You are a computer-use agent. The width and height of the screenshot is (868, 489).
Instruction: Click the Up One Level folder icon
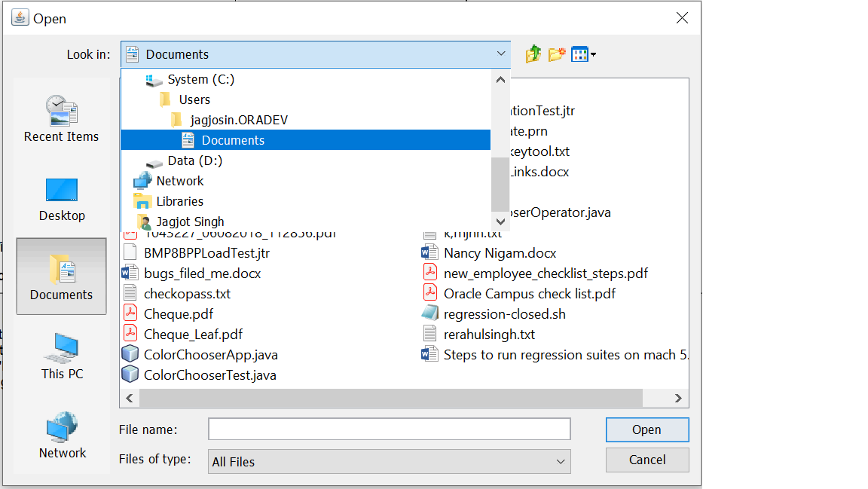[x=533, y=54]
